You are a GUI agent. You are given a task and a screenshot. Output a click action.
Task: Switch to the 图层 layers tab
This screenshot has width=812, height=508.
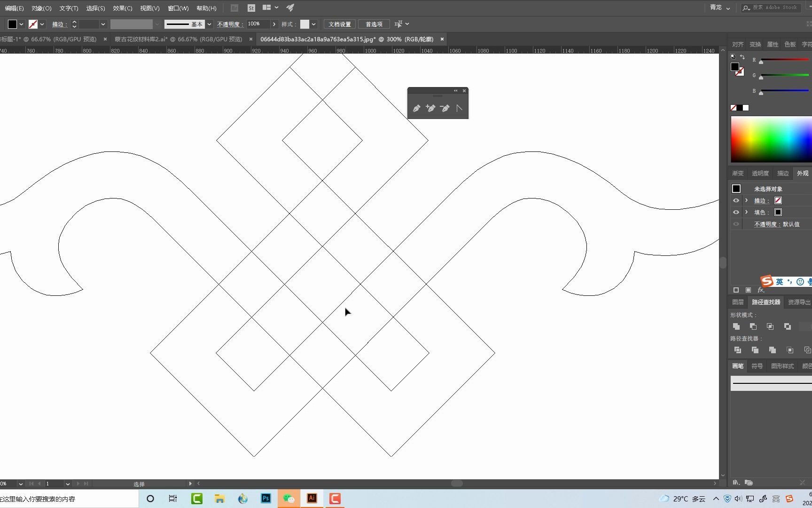click(x=738, y=302)
